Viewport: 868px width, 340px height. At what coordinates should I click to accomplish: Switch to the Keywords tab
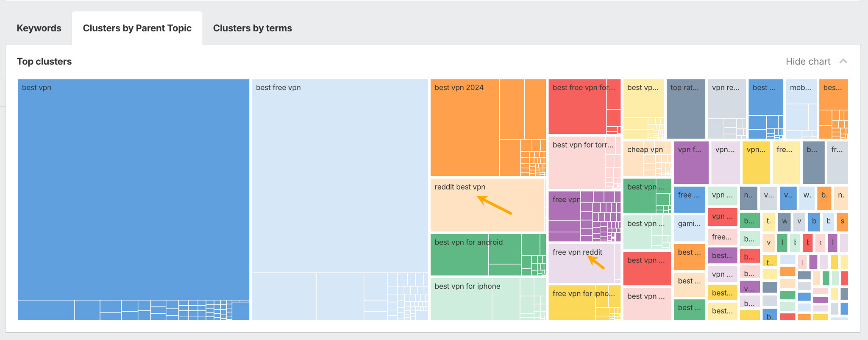tap(39, 28)
